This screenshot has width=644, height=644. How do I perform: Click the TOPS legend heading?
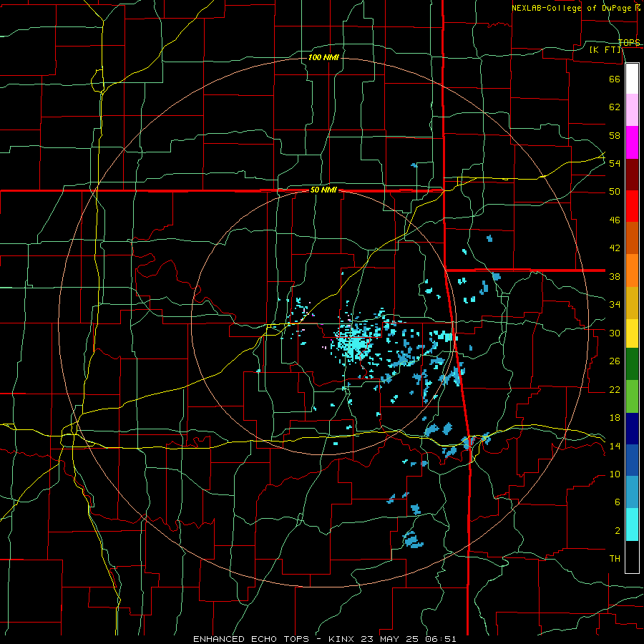(x=629, y=42)
